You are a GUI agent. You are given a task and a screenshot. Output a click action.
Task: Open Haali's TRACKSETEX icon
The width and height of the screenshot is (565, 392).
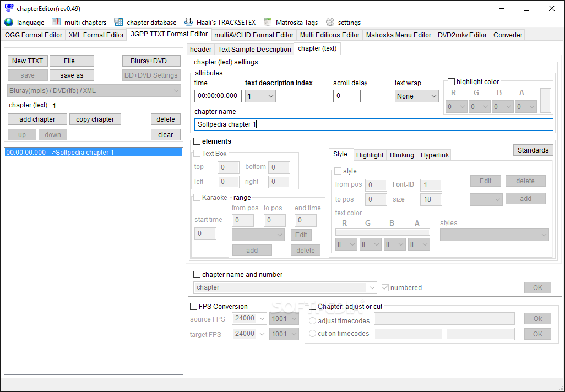188,23
